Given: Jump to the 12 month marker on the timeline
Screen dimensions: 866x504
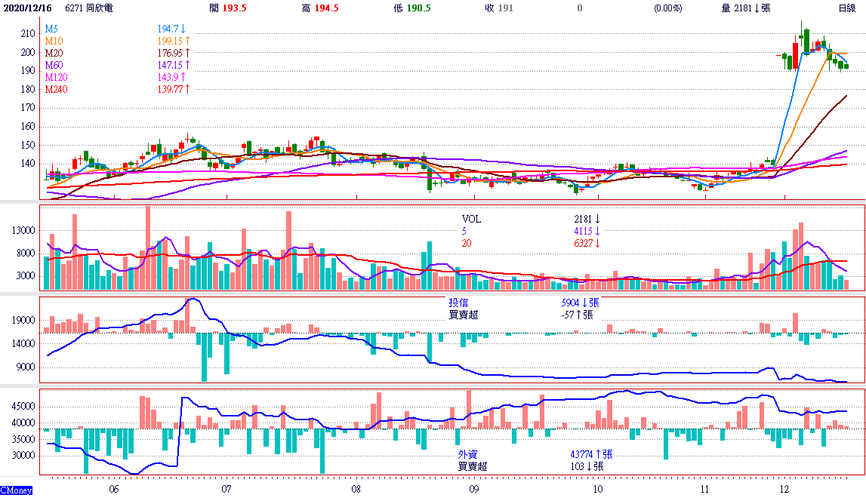Looking at the screenshot, I should point(784,488).
